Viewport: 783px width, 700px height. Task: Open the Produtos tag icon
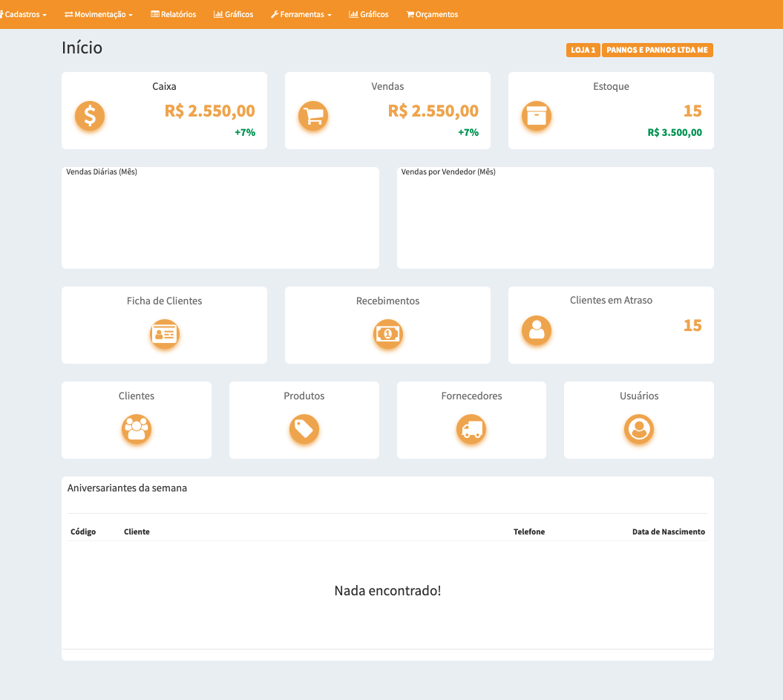(304, 429)
